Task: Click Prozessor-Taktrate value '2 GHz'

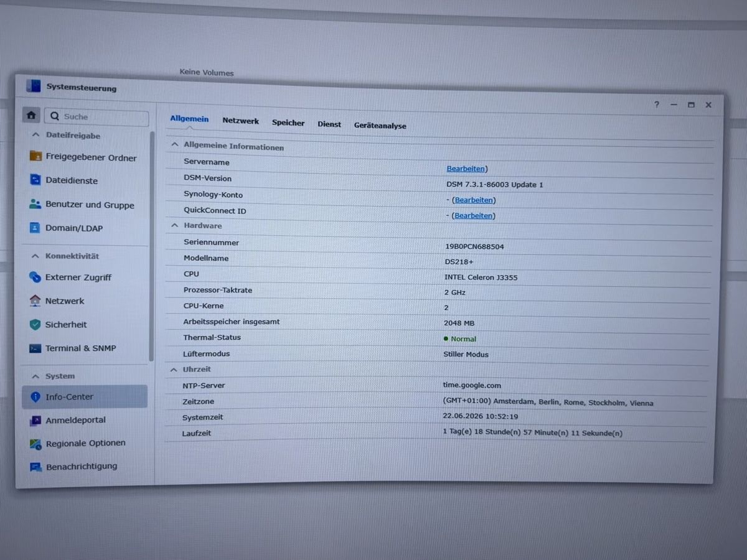Action: [x=454, y=292]
